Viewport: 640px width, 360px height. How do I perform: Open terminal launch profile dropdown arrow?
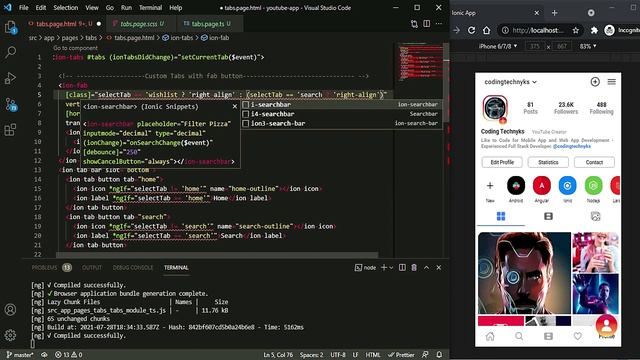click(x=391, y=267)
